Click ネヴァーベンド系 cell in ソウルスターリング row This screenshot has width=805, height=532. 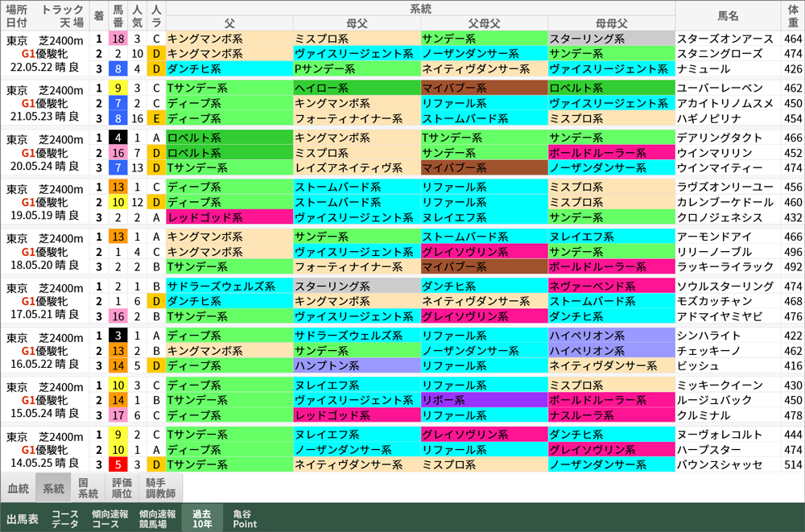(612, 286)
